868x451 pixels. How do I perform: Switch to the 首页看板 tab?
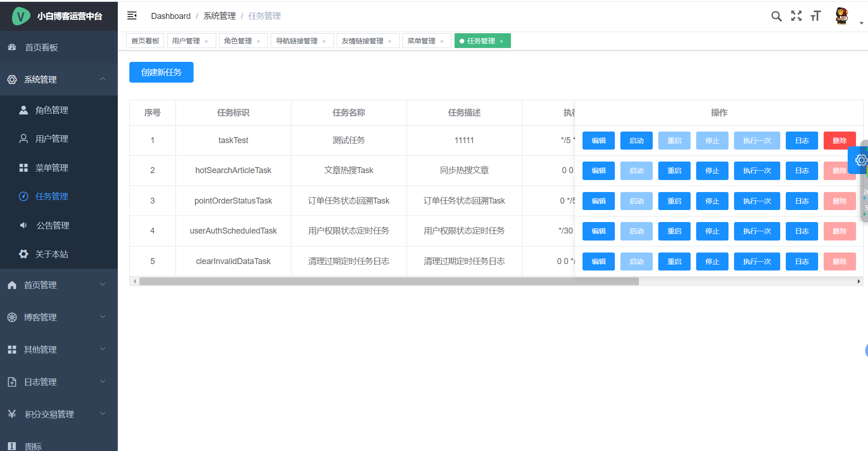pos(145,41)
